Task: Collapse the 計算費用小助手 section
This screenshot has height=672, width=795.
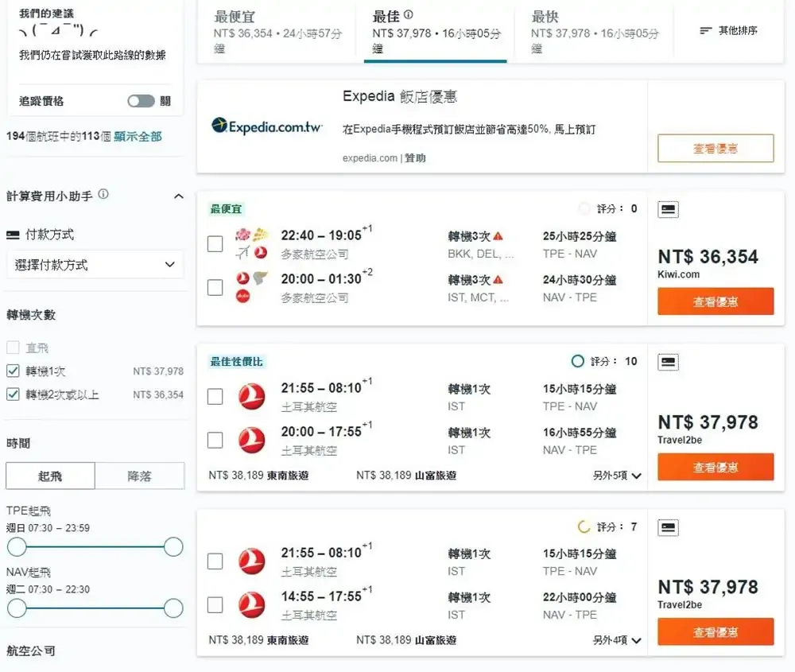Action: click(179, 194)
